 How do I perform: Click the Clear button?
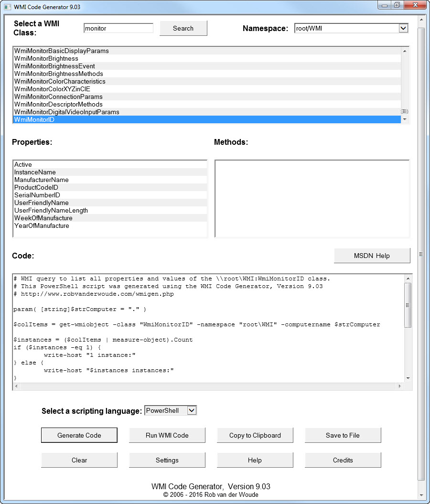pyautogui.click(x=79, y=460)
